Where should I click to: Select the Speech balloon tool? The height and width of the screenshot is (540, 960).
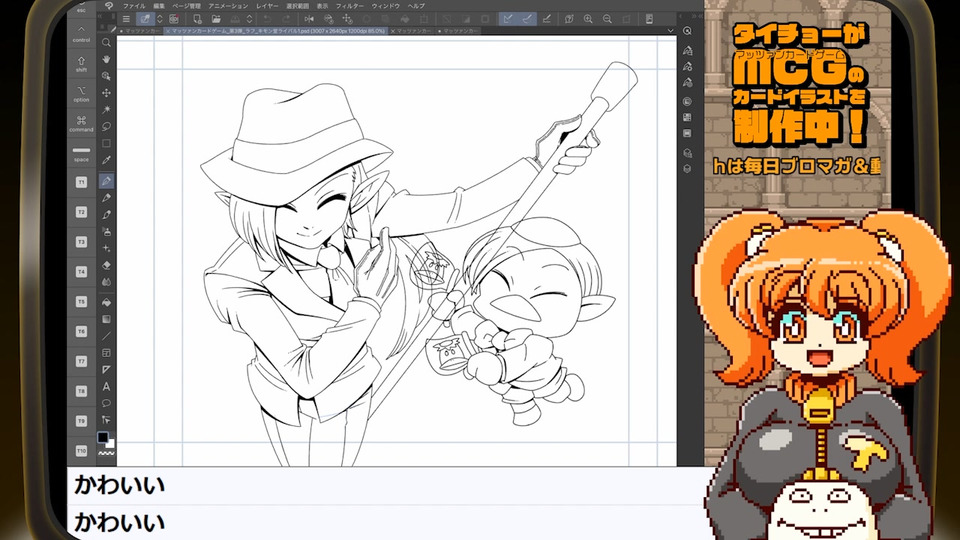pos(106,403)
